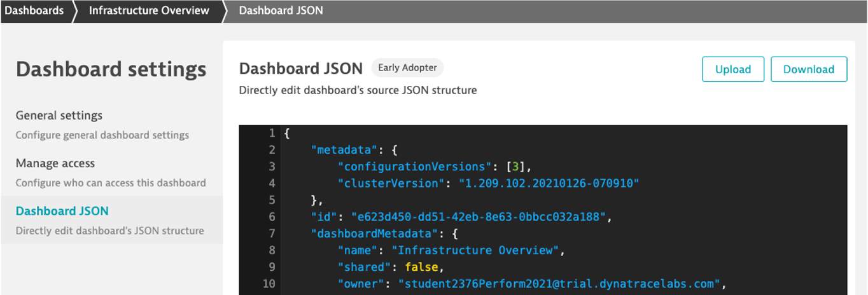The width and height of the screenshot is (868, 295).
Task: Select the Dashboard JSON breadcrumb
Action: tap(281, 11)
